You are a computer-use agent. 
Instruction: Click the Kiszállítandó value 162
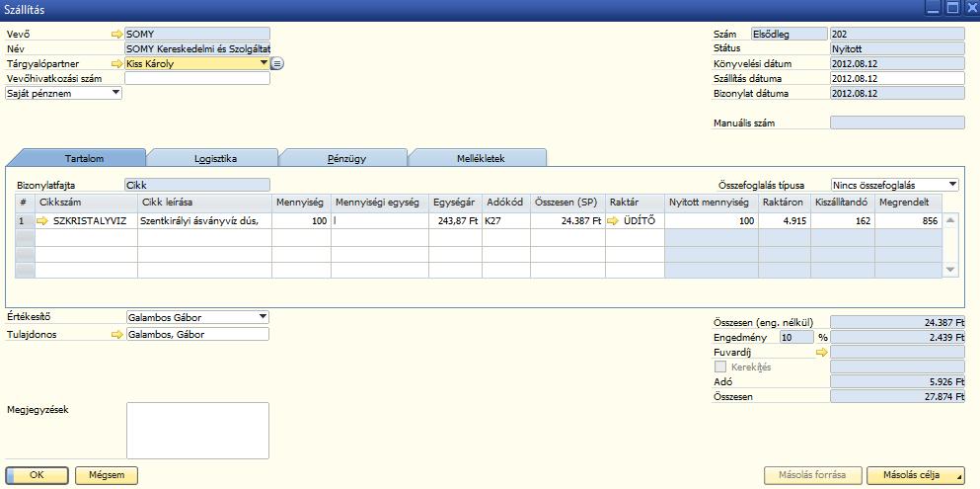pyautogui.click(x=843, y=220)
